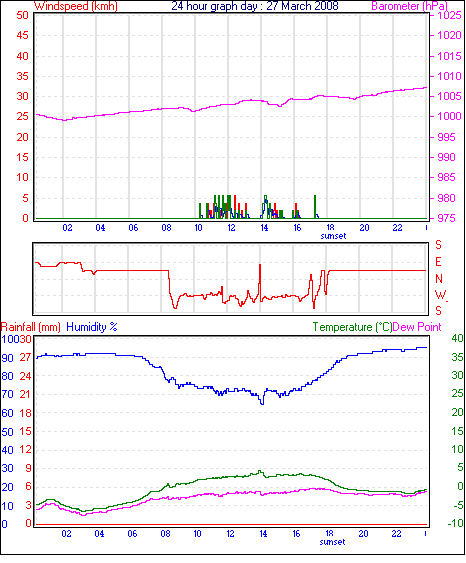Click the Windspeed (kmh) axis label
466x563 pixels.
click(x=75, y=6)
